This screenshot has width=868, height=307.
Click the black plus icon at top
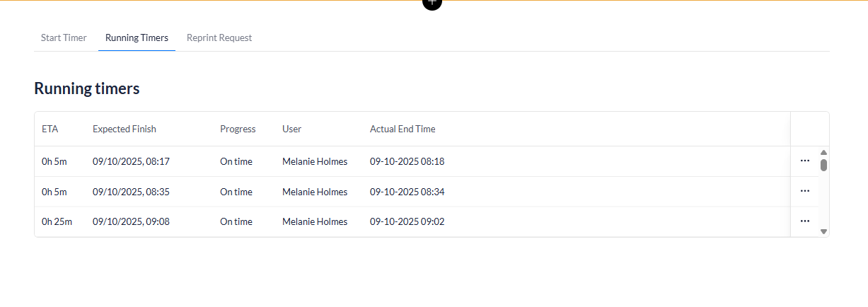[432, 3]
